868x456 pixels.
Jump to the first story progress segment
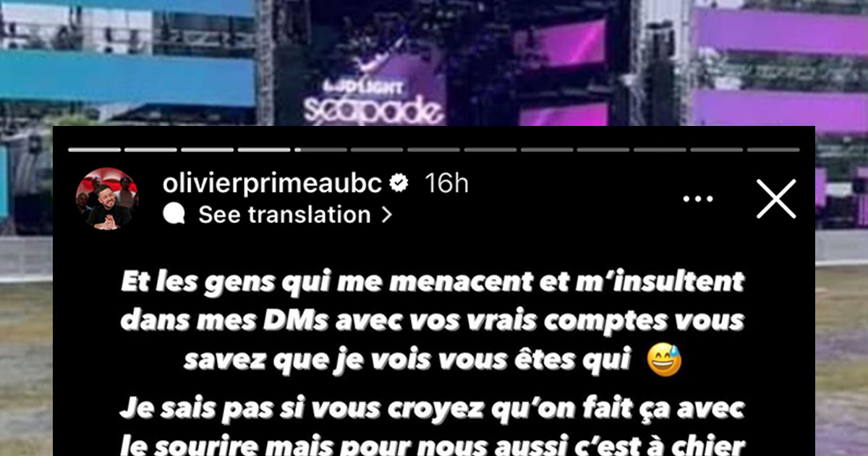click(94, 150)
